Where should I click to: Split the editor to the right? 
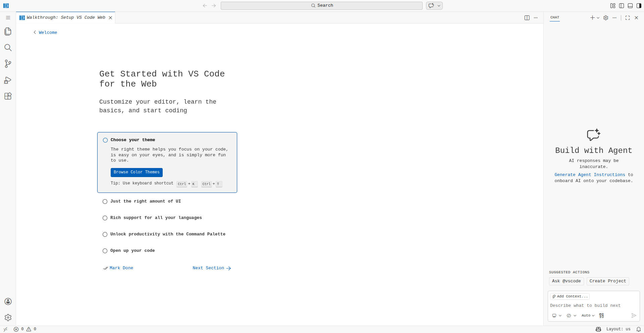[x=527, y=18]
